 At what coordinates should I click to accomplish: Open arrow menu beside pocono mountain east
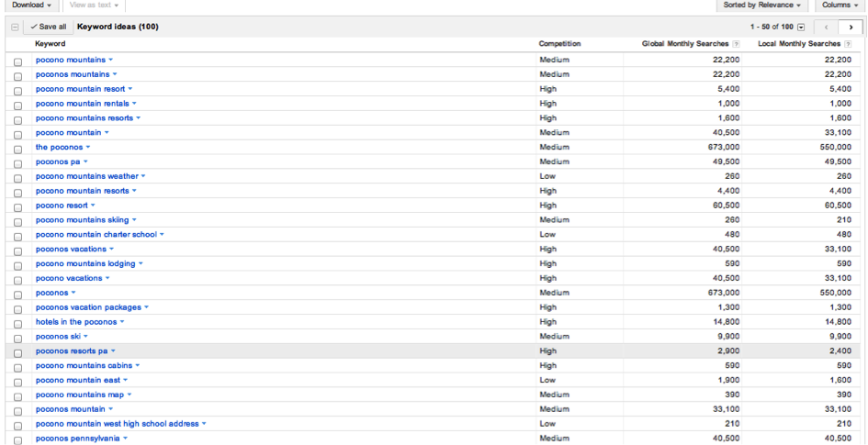[125, 381]
